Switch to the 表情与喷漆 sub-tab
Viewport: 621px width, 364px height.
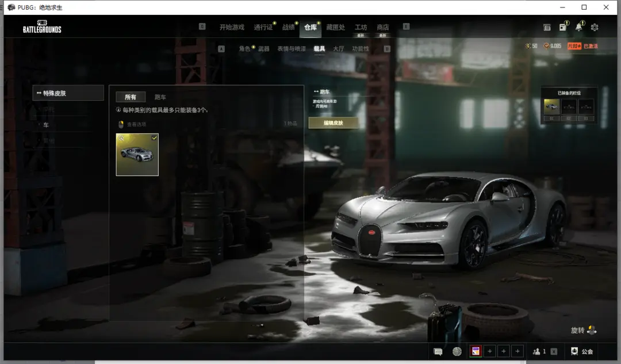tap(292, 49)
